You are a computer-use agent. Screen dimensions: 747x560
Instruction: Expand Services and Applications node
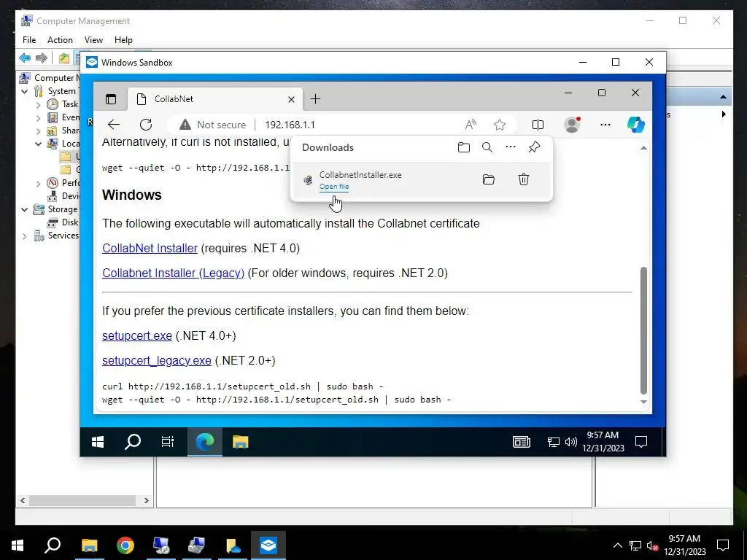click(24, 236)
